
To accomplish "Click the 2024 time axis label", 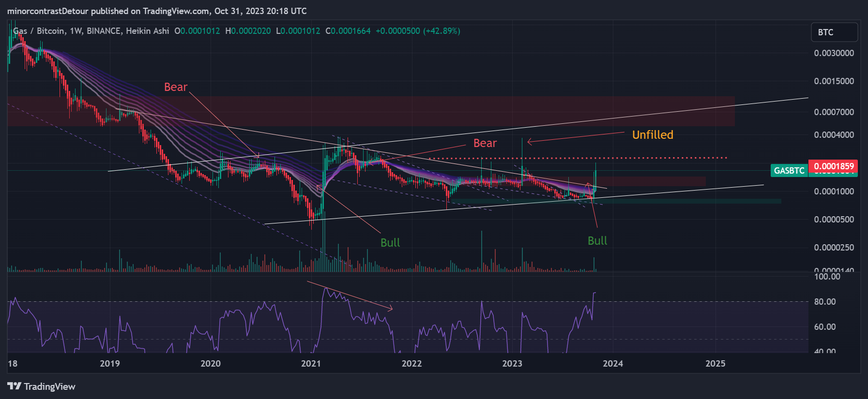I will pos(613,364).
